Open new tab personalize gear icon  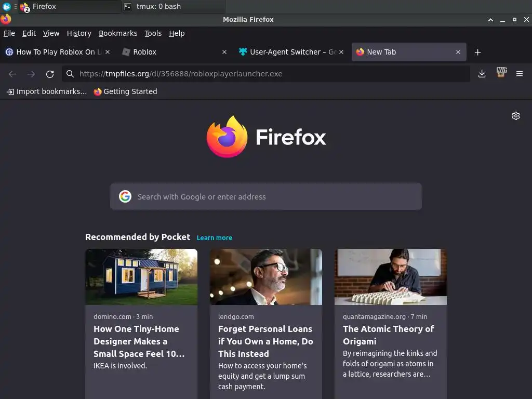pos(516,116)
